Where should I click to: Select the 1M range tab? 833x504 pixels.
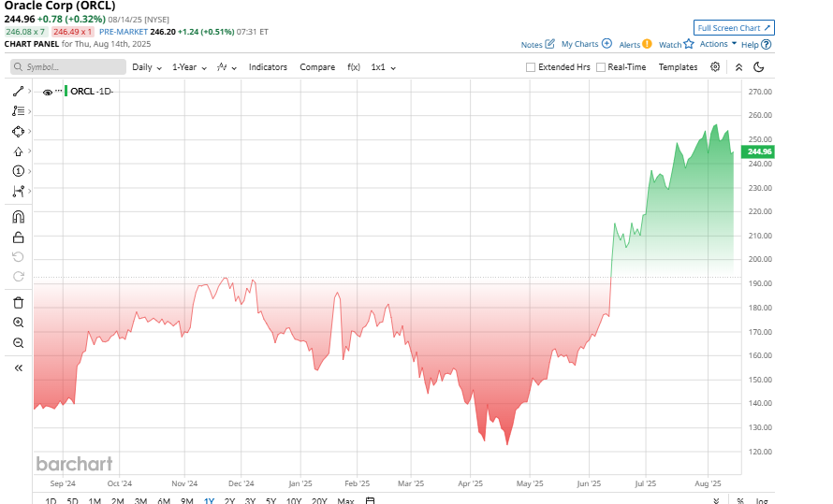pyautogui.click(x=95, y=500)
